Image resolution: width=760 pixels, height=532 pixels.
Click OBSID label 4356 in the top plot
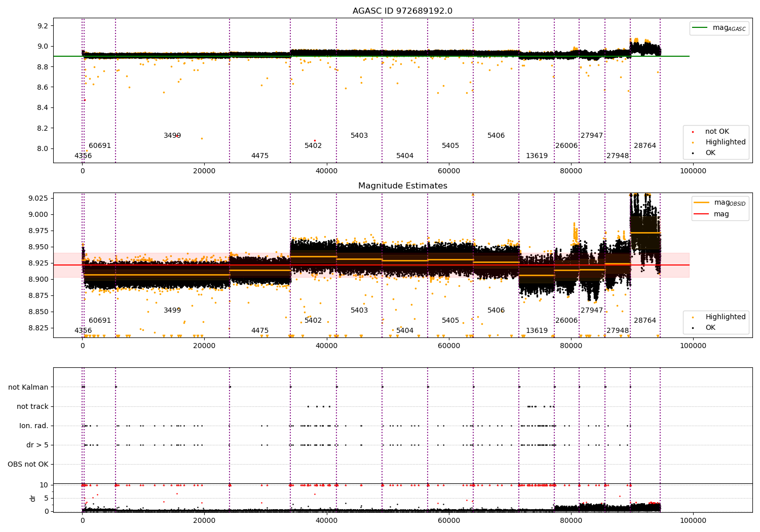click(x=83, y=156)
